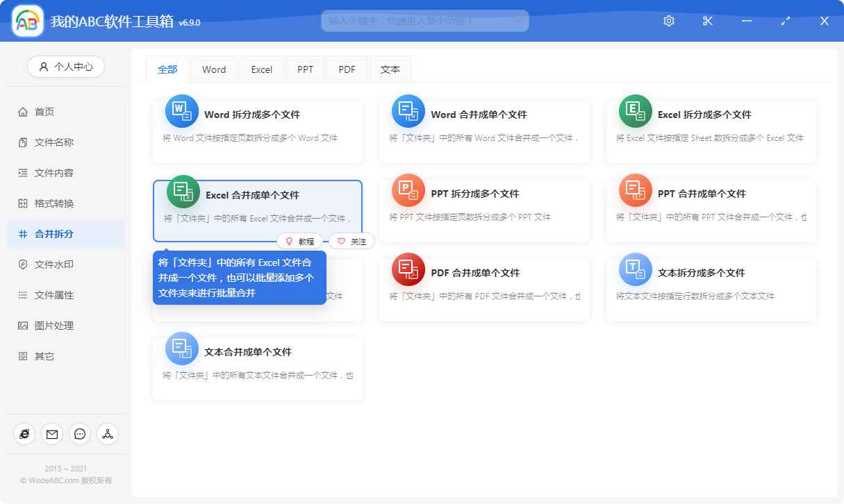Open the email contact icon
Viewport: 844px width, 504px height.
(x=52, y=434)
